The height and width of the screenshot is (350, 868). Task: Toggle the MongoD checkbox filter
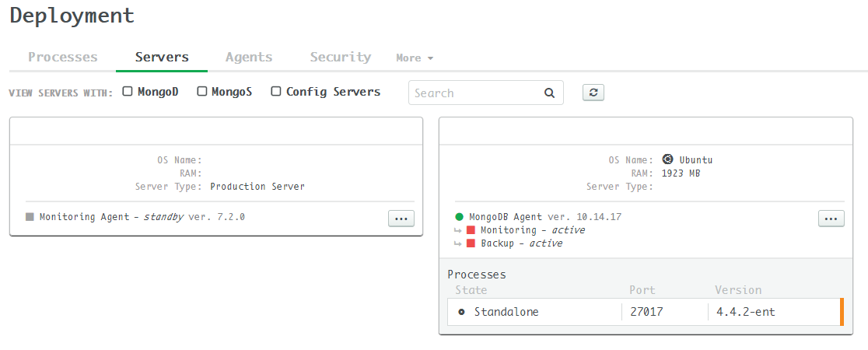pyautogui.click(x=128, y=91)
